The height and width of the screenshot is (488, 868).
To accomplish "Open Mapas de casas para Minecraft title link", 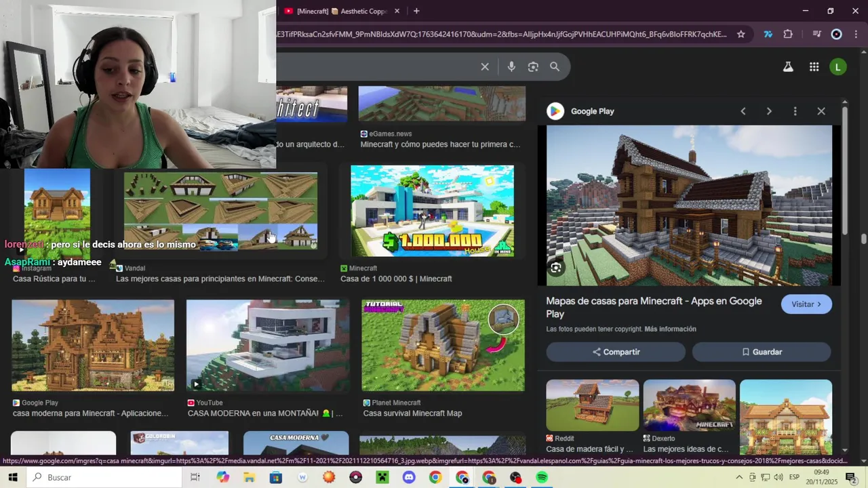I will click(x=654, y=307).
